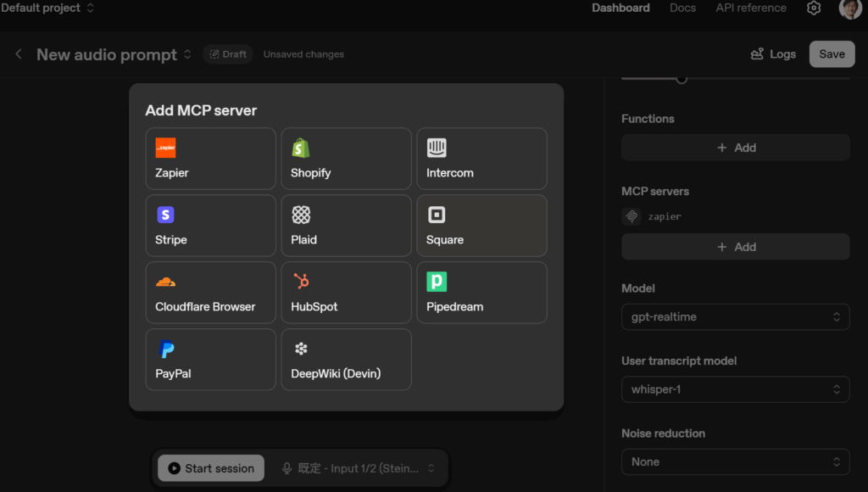Click the zapier MCP server icon
The width and height of the screenshot is (868, 492).
[632, 216]
